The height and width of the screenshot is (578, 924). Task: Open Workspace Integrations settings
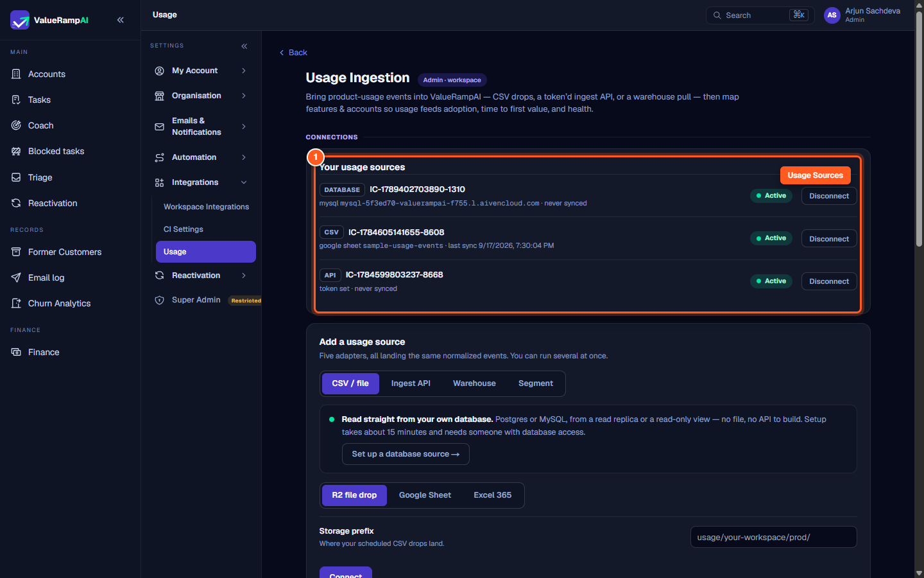coord(206,207)
